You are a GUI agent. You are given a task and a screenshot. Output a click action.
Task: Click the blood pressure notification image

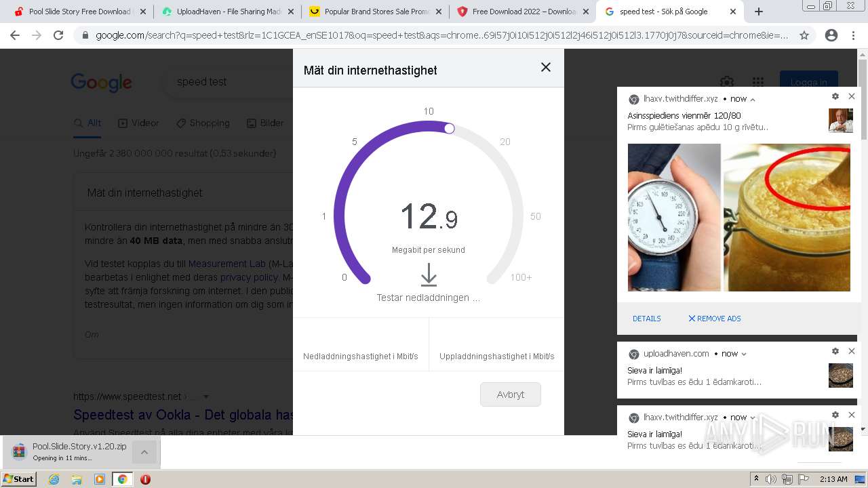[739, 218]
